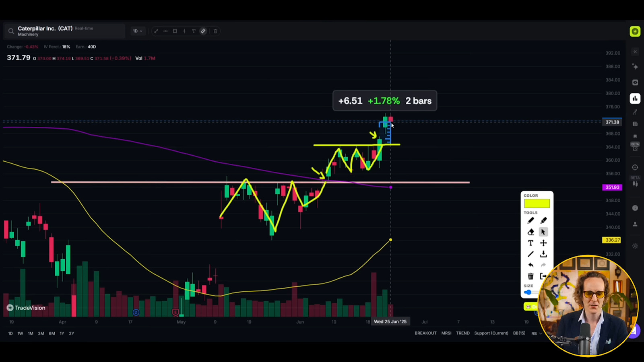Toggle the BREAKOUT indicator

click(425, 333)
